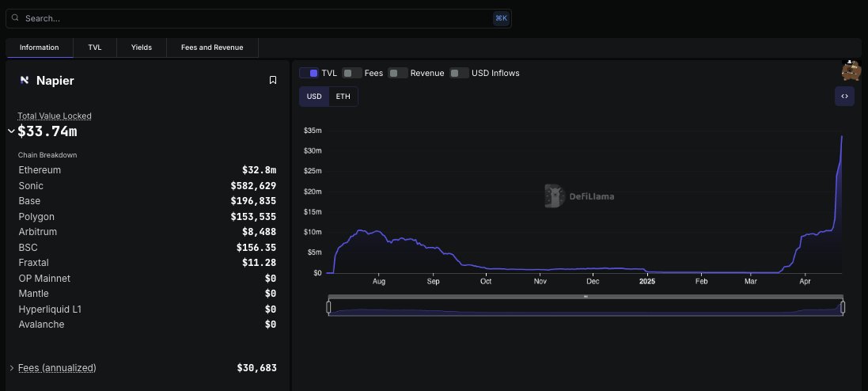This screenshot has height=391, width=868.
Task: Open the Fees and Revenue tab
Action: coord(212,47)
